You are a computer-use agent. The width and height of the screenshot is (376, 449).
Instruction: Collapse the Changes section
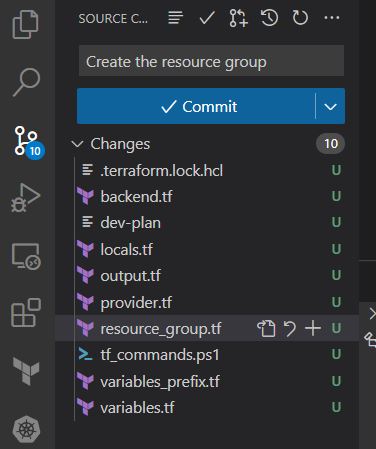pos(77,144)
